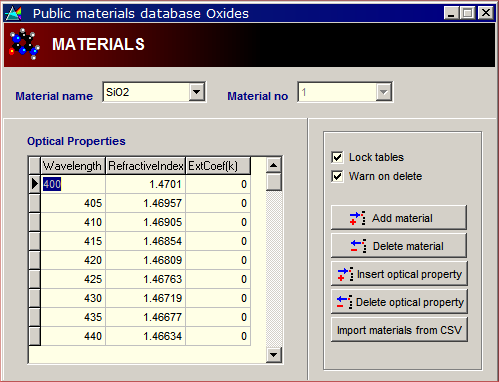
Task: Click refractive index value 1.46905
Action: pos(146,222)
